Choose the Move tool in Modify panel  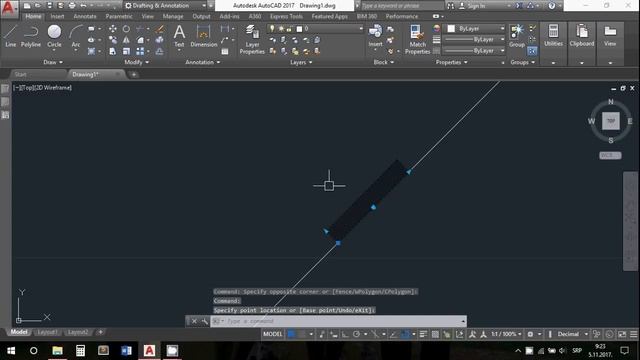(112, 29)
